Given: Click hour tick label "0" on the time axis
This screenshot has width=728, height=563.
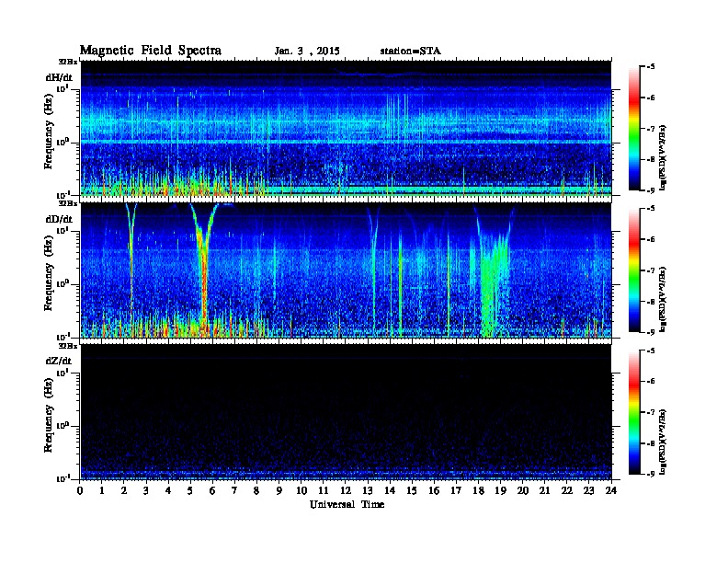Looking at the screenshot, I should point(80,490).
